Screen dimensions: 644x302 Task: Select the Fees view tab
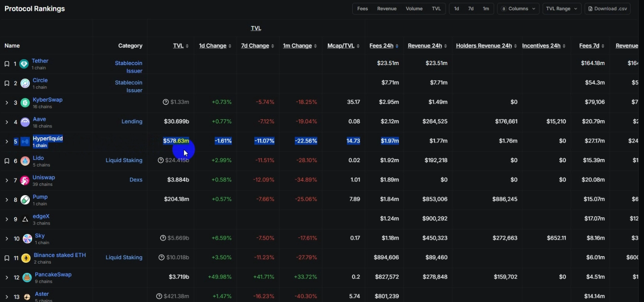[x=363, y=8]
